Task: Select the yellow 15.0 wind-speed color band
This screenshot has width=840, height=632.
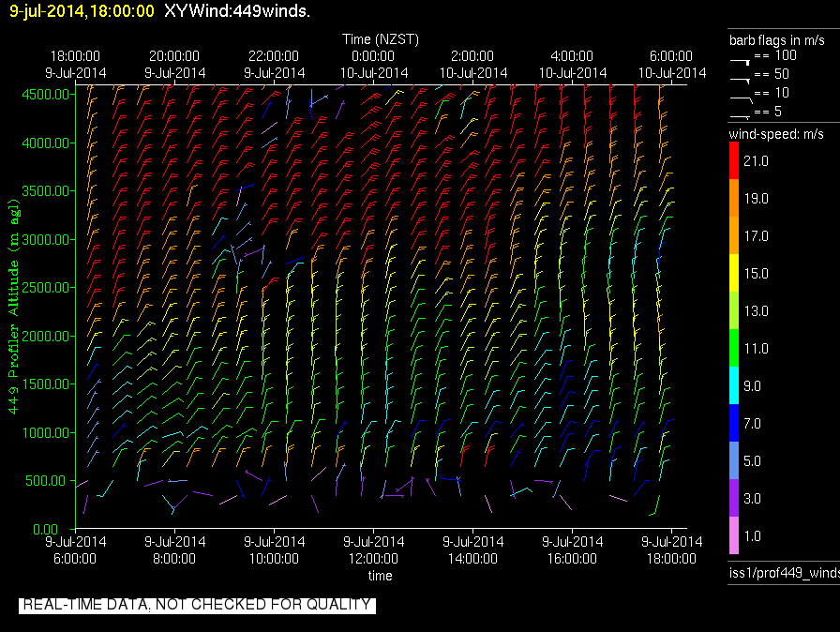Action: 734,273
